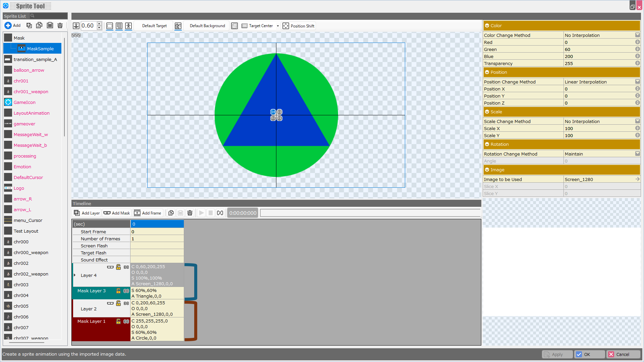
Task: Click the play button in Timeline controls
Action: 201,213
